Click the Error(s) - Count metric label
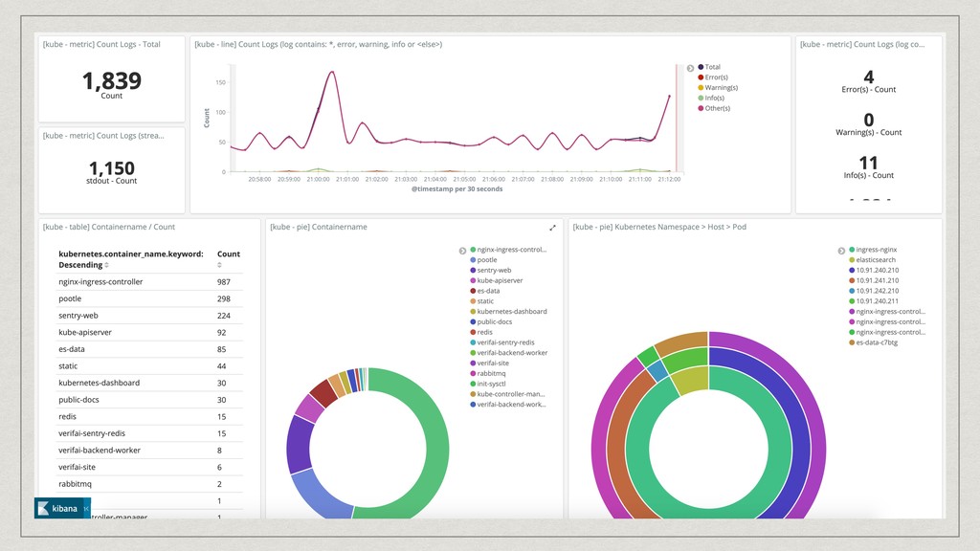 click(x=869, y=89)
